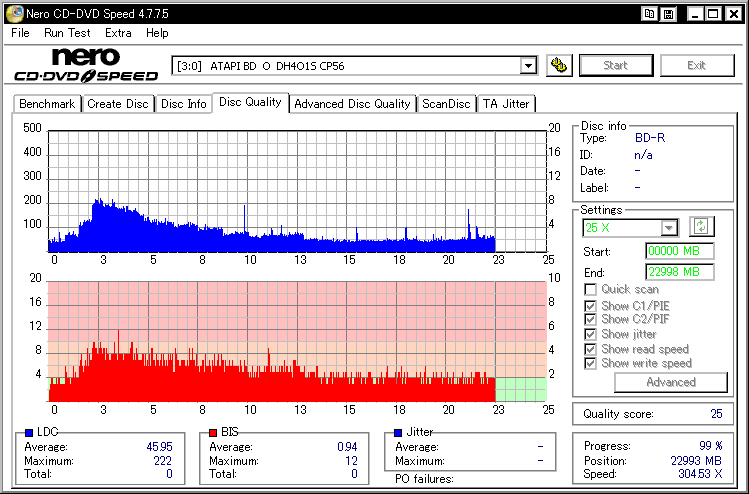749x494 pixels.
Task: Click the blue LDC legend square
Action: click(29, 432)
